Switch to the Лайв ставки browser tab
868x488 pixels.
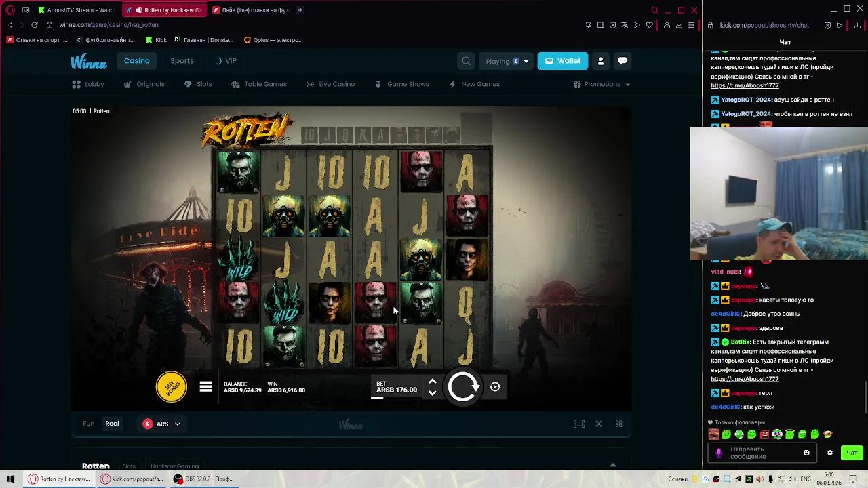click(x=251, y=10)
